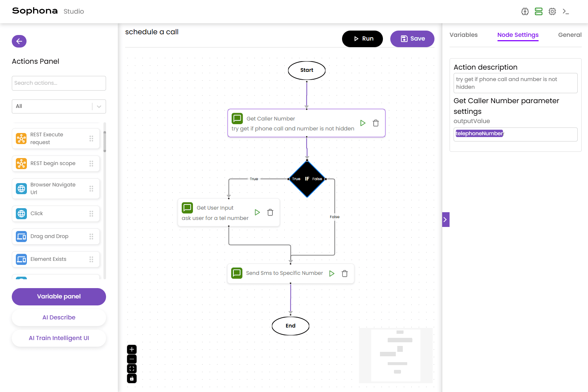Delete the Get Caller Number node
The height and width of the screenshot is (392, 588).
coord(376,123)
